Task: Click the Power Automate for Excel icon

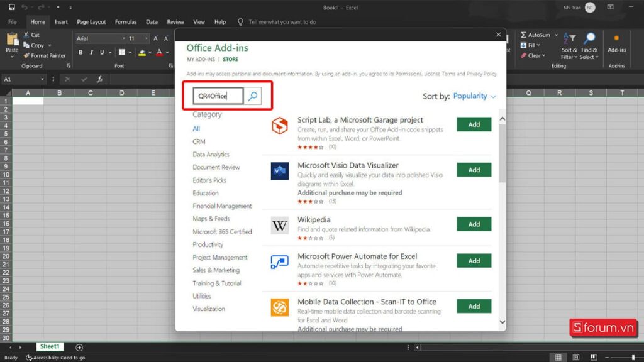Action: pos(280,262)
